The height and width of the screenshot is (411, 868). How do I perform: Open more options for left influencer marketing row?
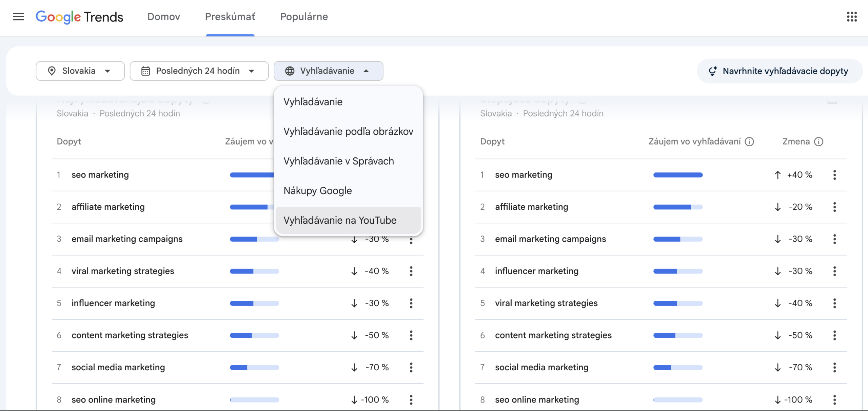[411, 303]
